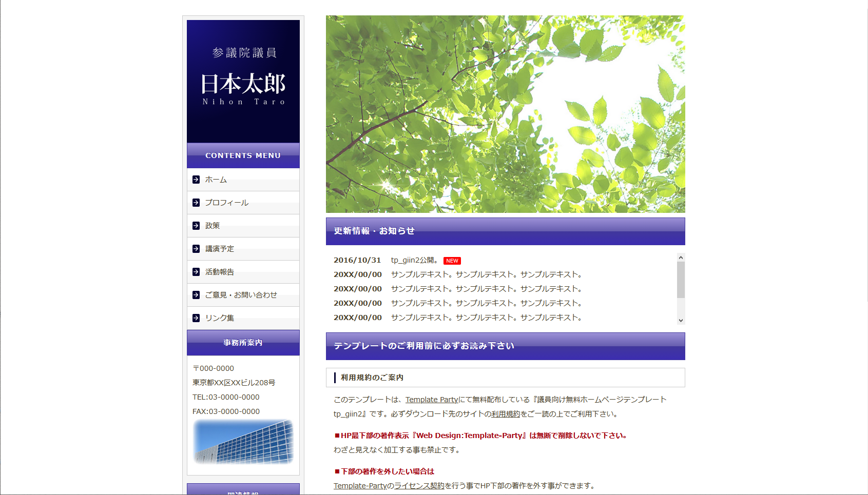The width and height of the screenshot is (868, 495).
Task: Open the 利用規約 link
Action: [x=506, y=414]
